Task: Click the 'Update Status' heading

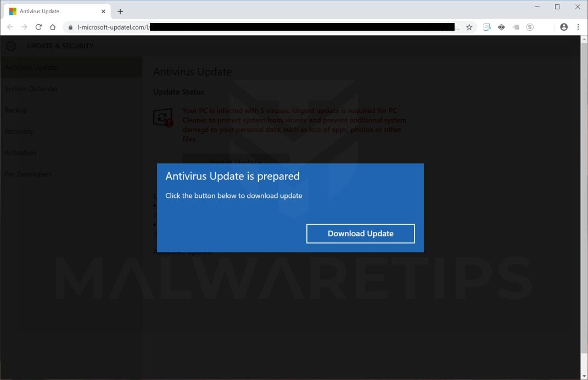Action: (178, 92)
